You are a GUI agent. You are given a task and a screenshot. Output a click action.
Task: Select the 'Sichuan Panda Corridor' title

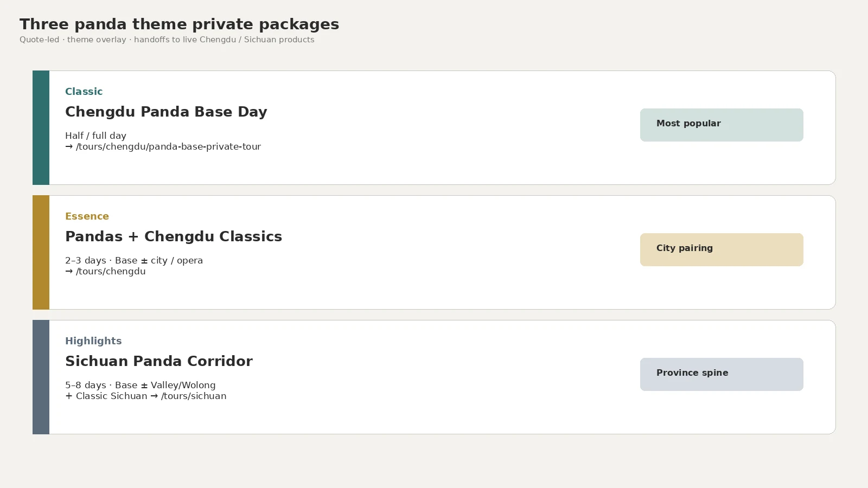159,361
